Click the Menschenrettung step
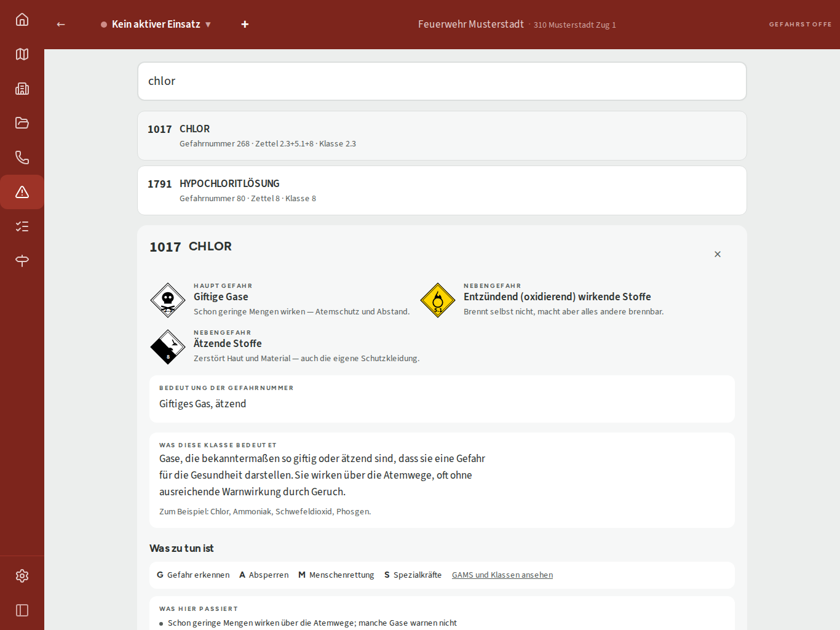Viewport: 840px width, 630px height. click(336, 575)
